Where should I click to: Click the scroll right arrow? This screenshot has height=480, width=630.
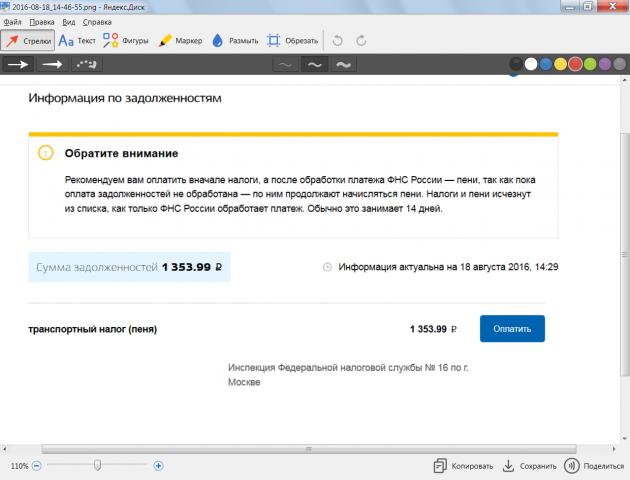[x=614, y=449]
